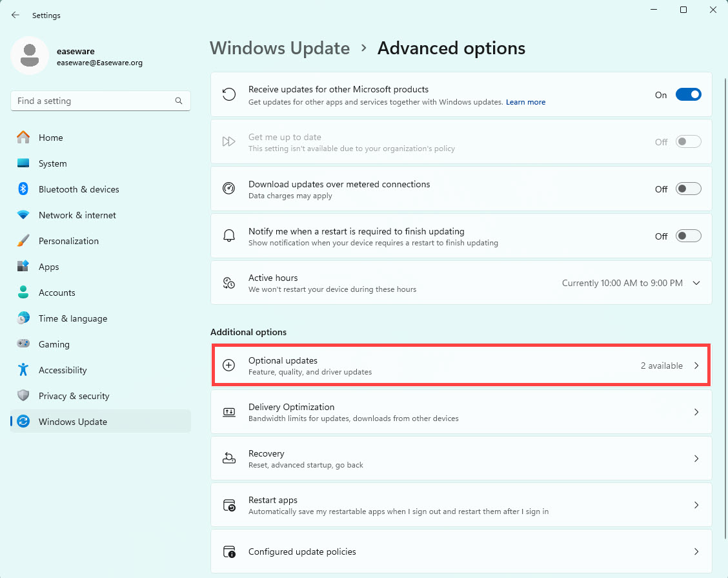
Task: Click the Apps icon in sidebar
Action: 23,266
